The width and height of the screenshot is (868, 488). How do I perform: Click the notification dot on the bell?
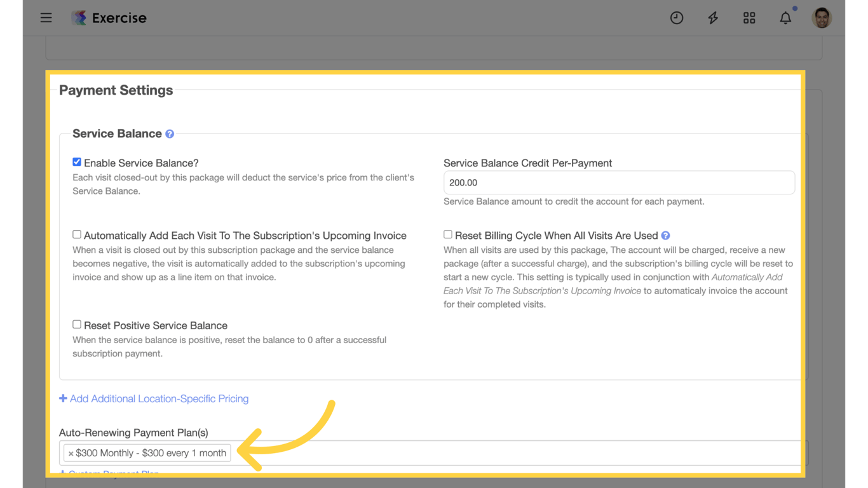pyautogui.click(x=794, y=8)
